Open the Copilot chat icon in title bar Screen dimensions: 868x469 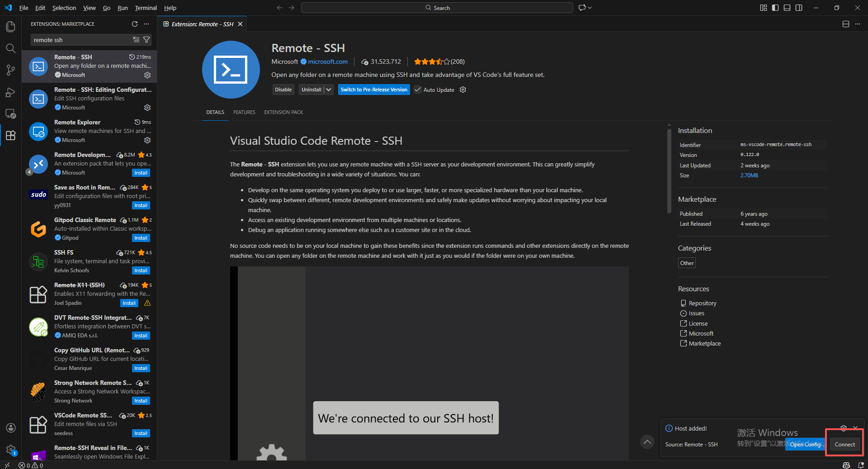(x=582, y=8)
